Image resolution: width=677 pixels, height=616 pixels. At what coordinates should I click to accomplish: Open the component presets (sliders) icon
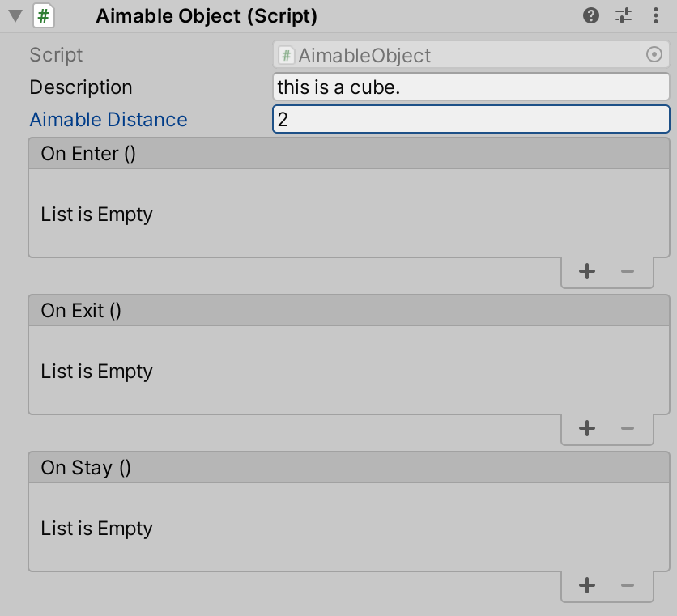pyautogui.click(x=624, y=15)
